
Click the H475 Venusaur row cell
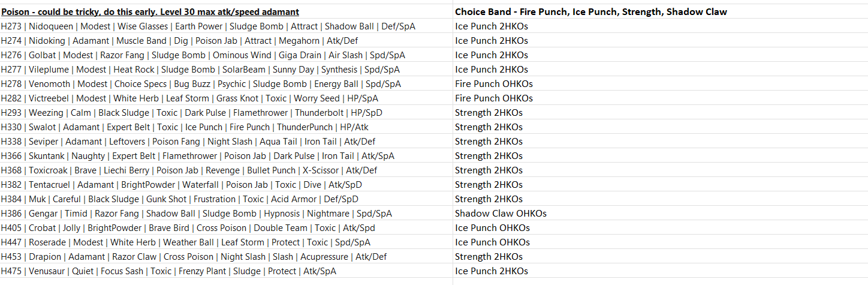(168, 271)
